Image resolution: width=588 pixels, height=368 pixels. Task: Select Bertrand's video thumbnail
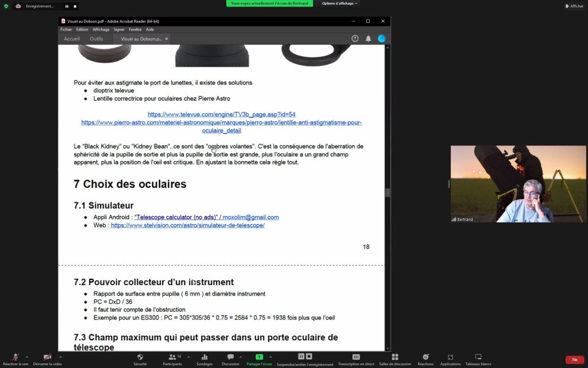point(518,183)
